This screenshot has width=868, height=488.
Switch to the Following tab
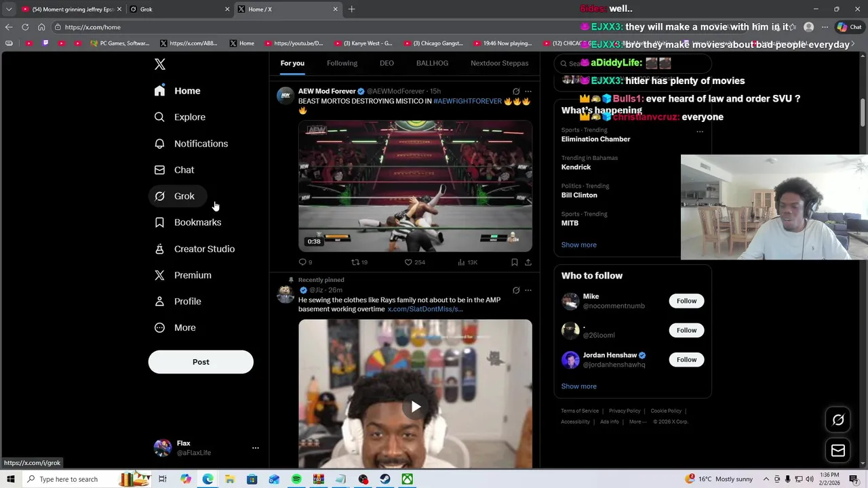(x=342, y=63)
